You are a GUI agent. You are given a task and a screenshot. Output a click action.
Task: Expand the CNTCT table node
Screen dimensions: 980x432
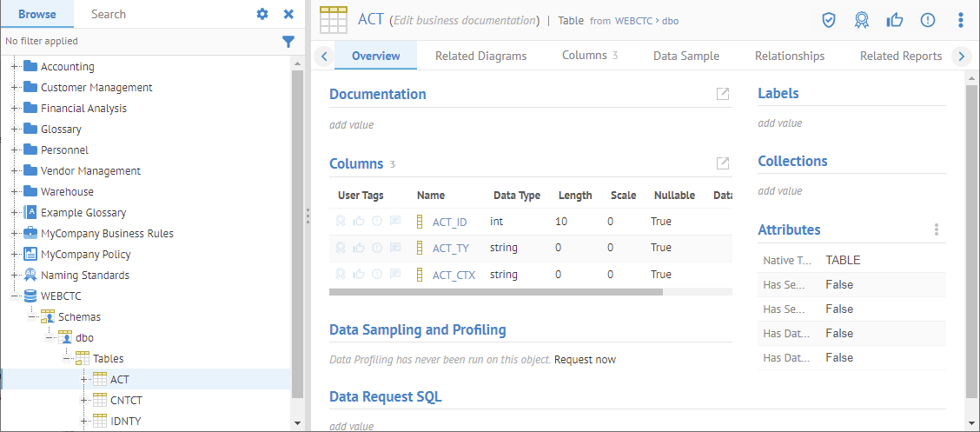[84, 401]
